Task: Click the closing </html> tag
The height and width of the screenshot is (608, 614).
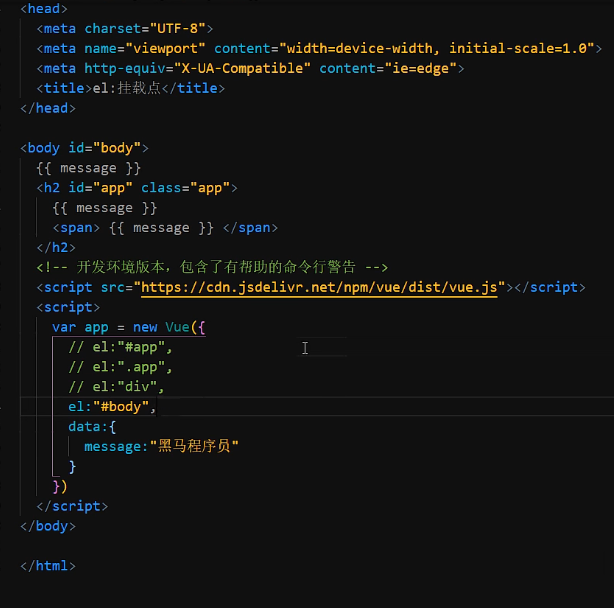Action: 48,566
